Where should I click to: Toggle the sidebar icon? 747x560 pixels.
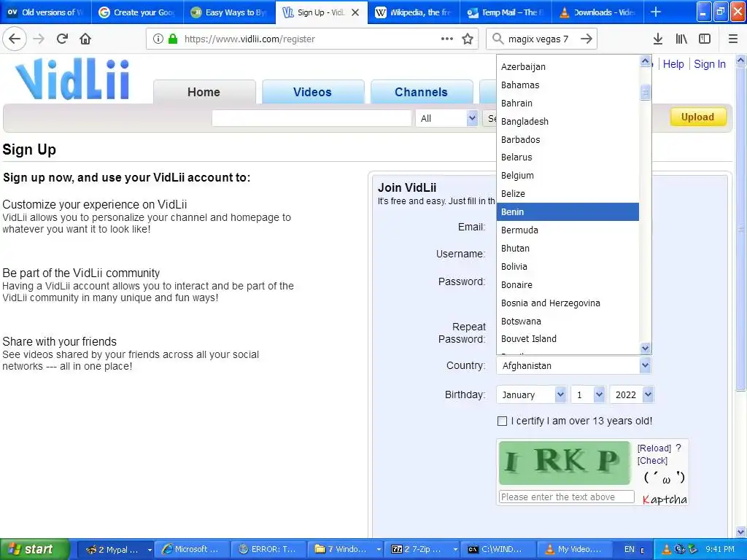click(705, 39)
